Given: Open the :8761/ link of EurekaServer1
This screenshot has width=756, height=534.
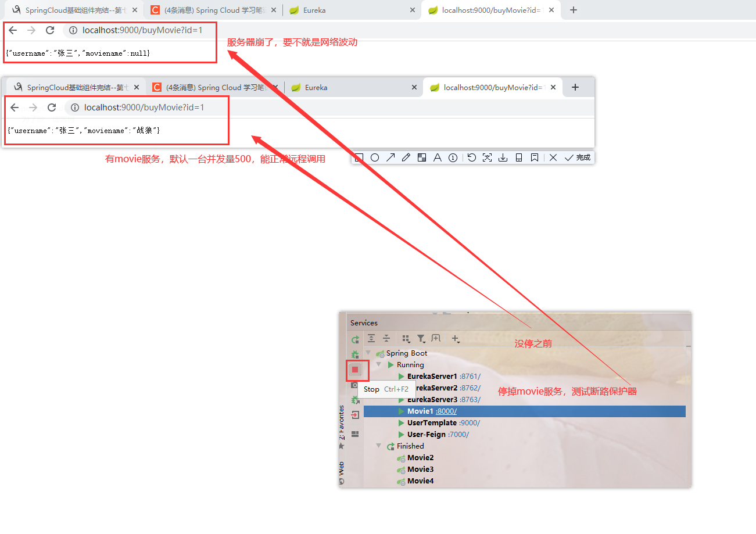Looking at the screenshot, I should click(470, 376).
